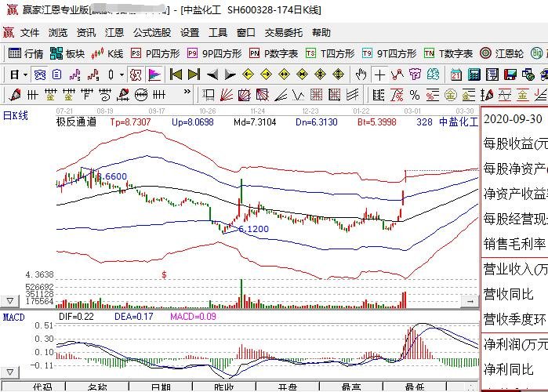The width and height of the screenshot is (548, 392).
Task: Click the blue clipboard document icon
Action: [56, 74]
